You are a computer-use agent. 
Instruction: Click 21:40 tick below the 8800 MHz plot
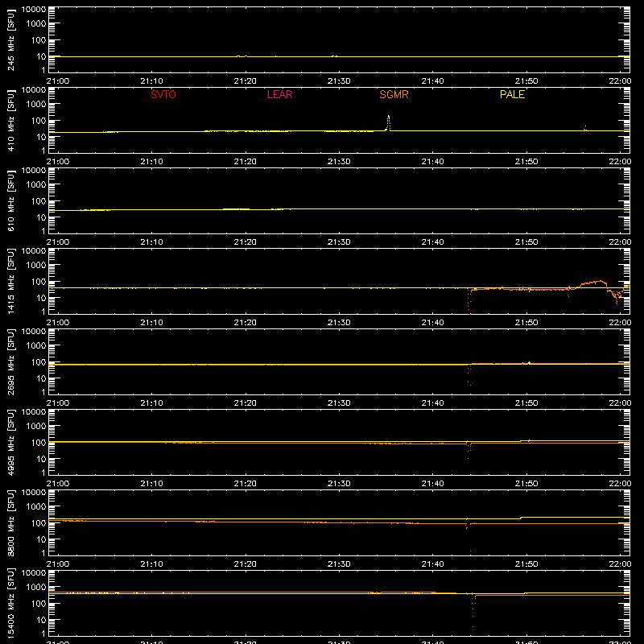(x=432, y=564)
